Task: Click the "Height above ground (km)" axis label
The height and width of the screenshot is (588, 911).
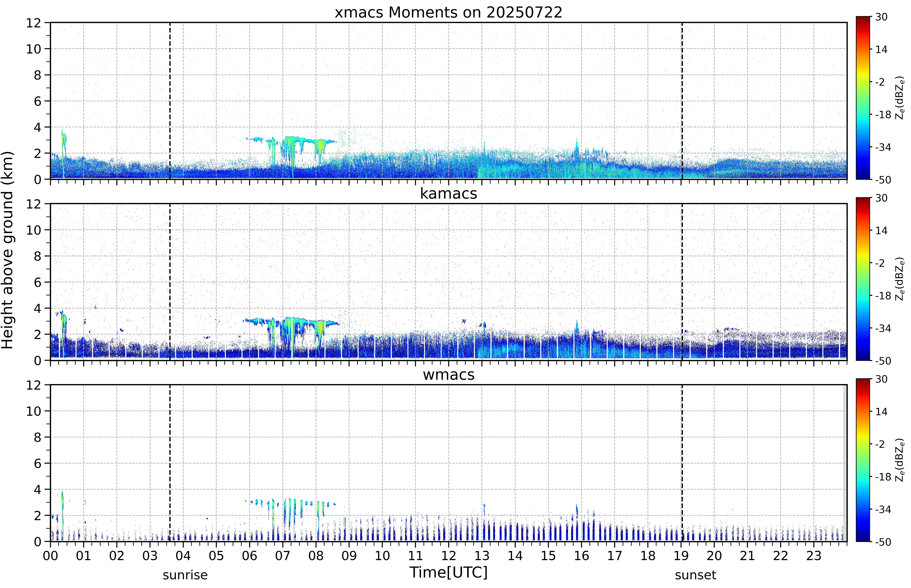Action: click(8, 250)
